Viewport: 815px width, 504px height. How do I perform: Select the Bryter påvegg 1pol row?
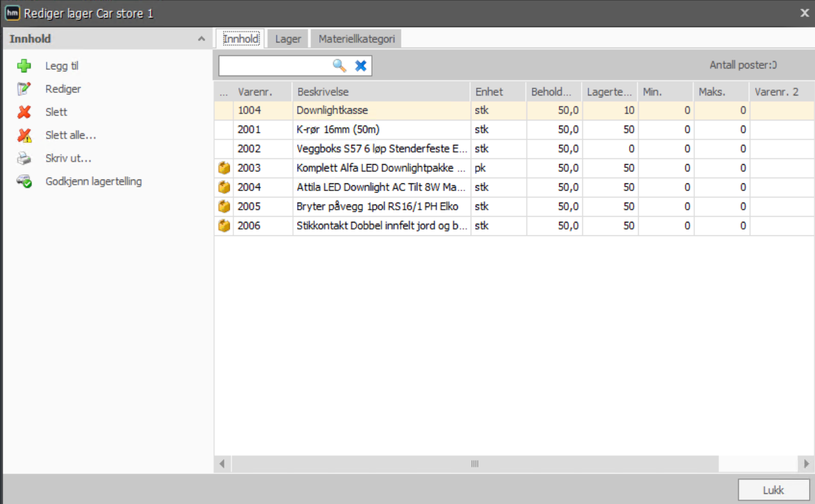pyautogui.click(x=514, y=206)
